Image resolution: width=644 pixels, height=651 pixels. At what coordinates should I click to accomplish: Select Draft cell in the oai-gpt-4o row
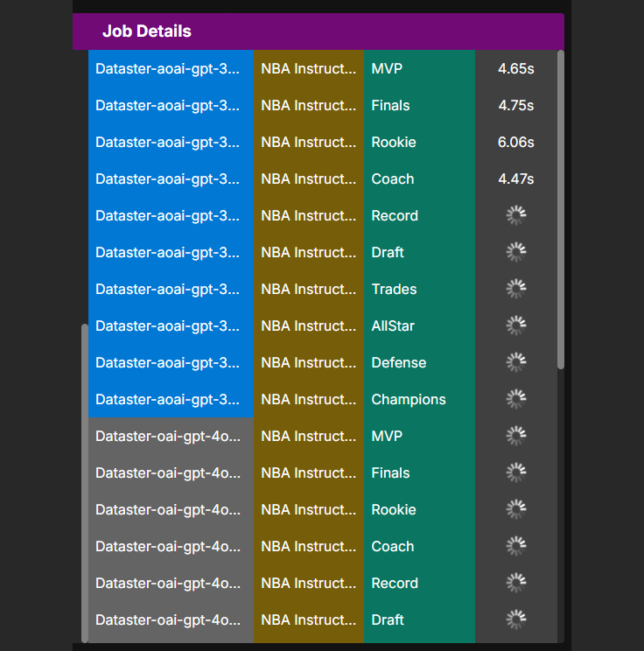pyautogui.click(x=419, y=619)
